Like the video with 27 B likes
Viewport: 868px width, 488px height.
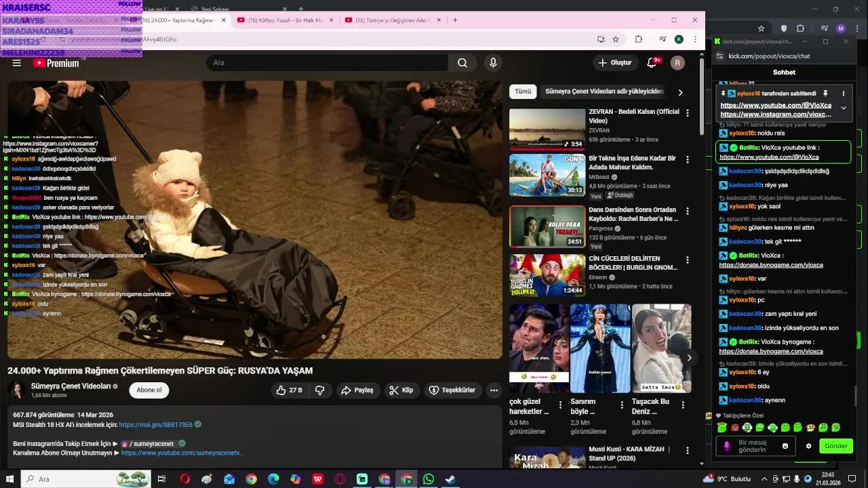click(289, 390)
